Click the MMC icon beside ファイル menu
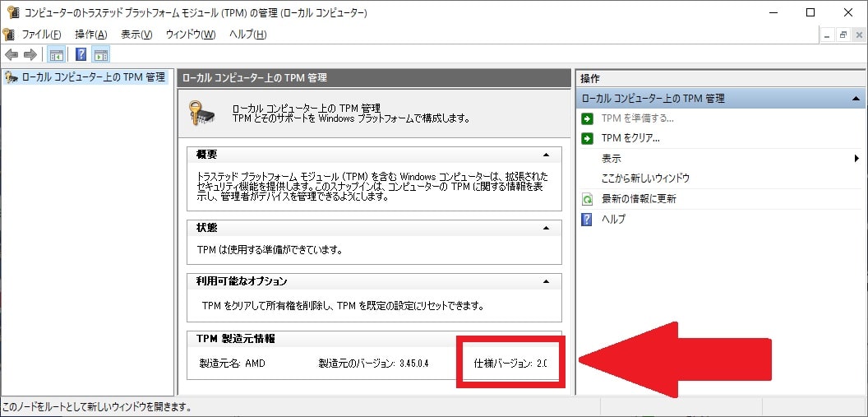Screen dimensions: 868x417 coord(9,35)
